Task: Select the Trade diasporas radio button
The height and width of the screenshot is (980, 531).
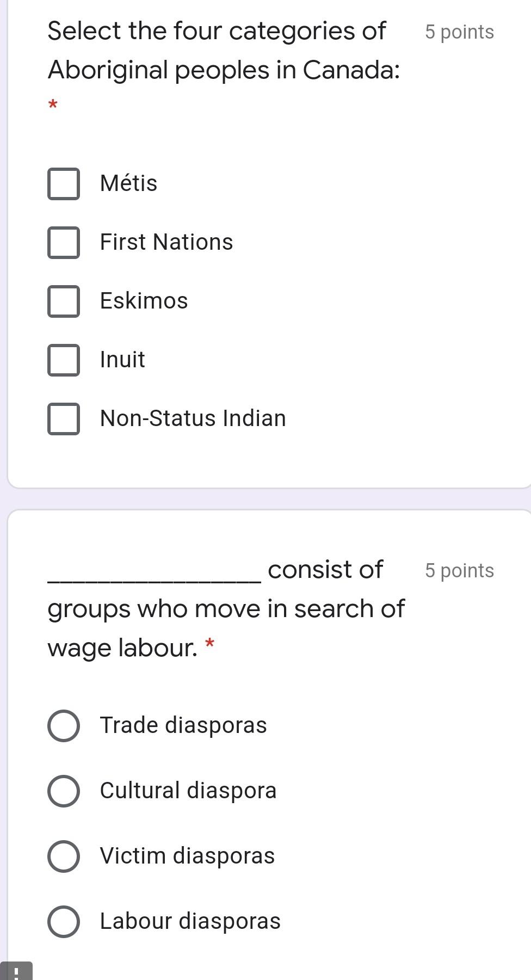Action: pos(63,725)
